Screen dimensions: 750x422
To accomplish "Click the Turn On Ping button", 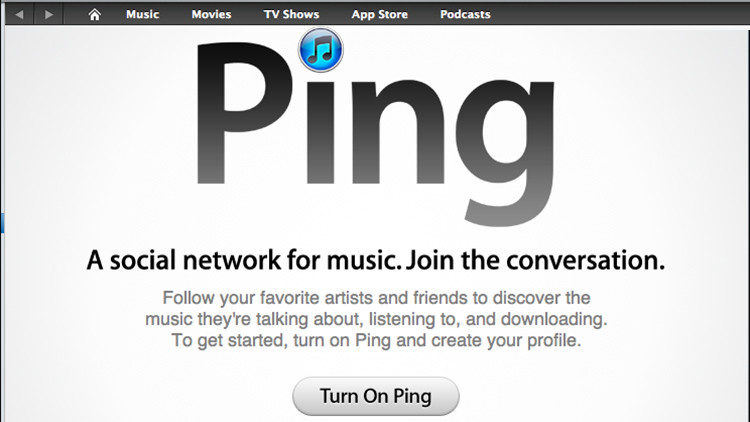I will (x=376, y=396).
